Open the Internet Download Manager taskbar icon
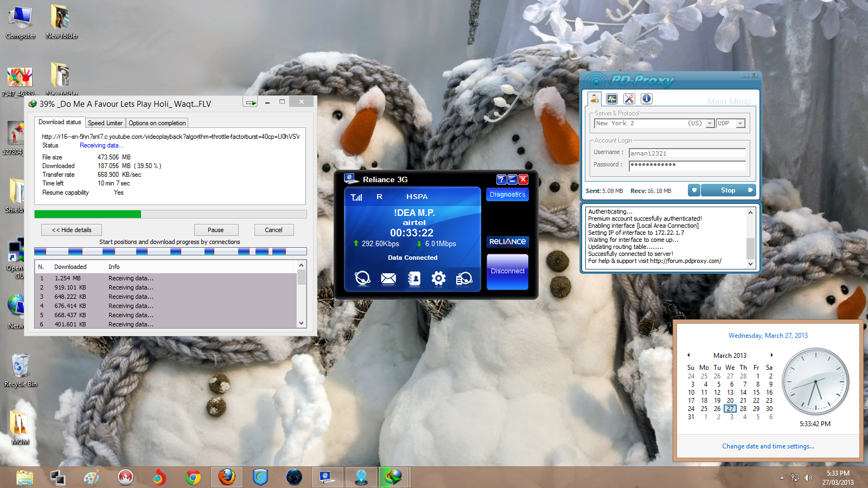This screenshot has height=488, width=868. (x=394, y=477)
